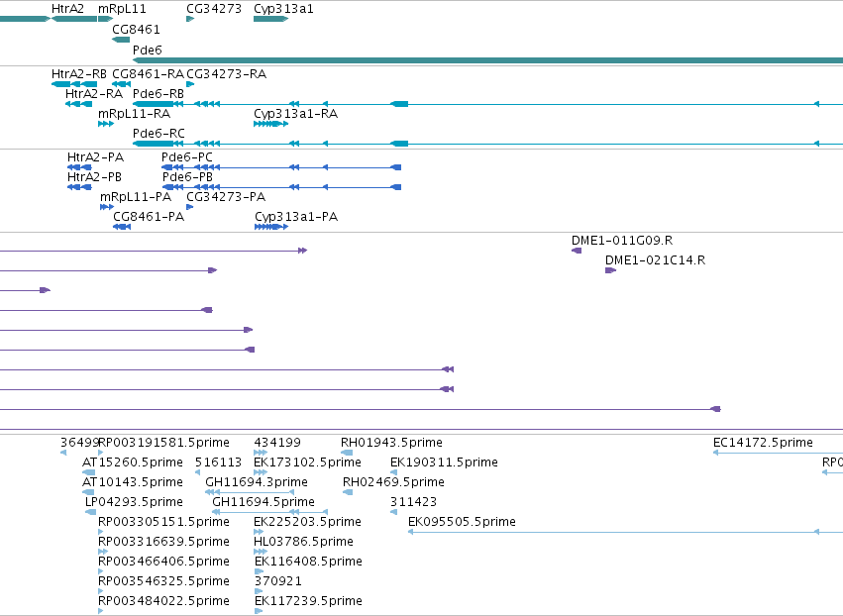The image size is (843, 616).
Task: Click the Cyp313a1 gene label
Action: pos(283,9)
